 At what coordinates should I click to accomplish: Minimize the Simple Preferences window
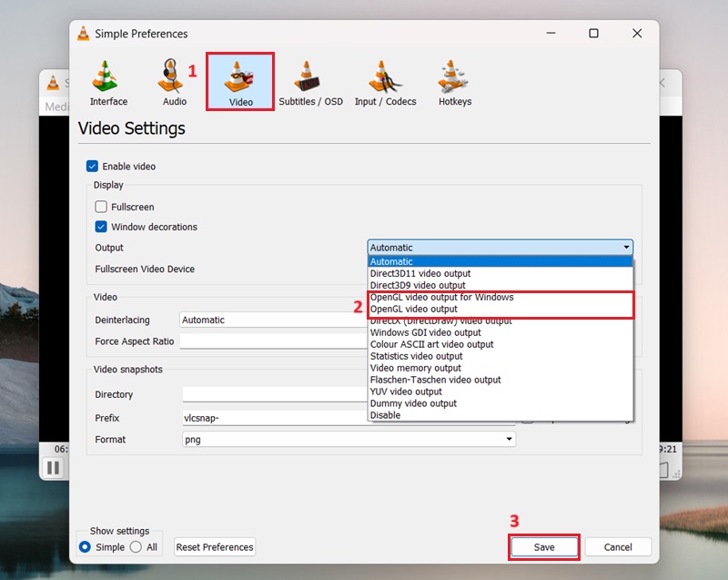551,34
